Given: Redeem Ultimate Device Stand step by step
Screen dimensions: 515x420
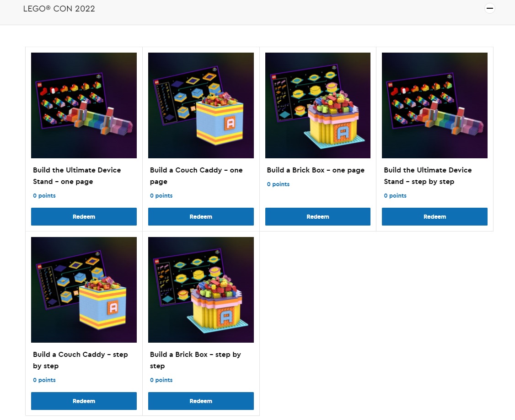Looking at the screenshot, I should (x=435, y=216).
